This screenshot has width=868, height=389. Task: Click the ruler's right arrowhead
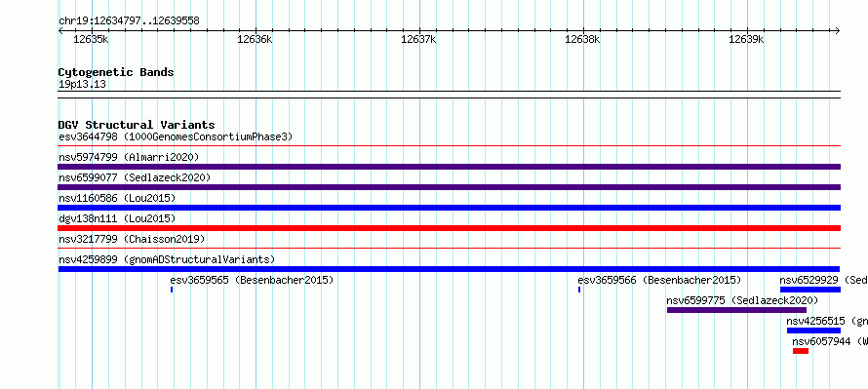pyautogui.click(x=838, y=30)
